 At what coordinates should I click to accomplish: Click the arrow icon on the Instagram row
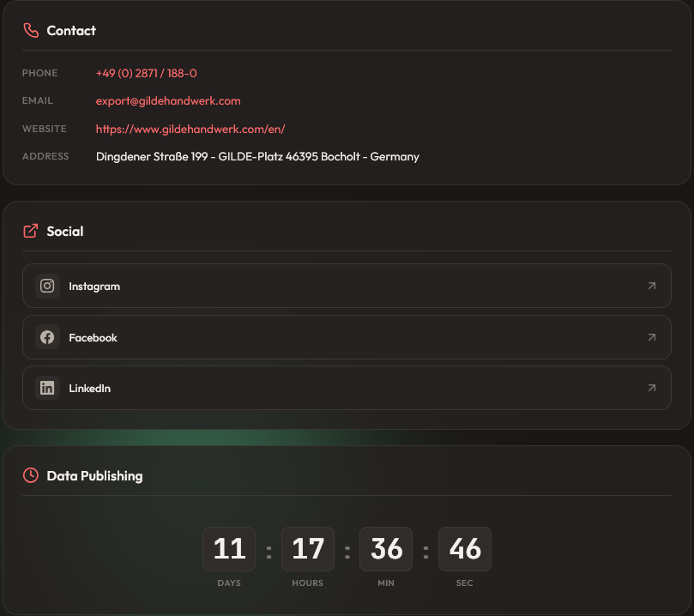click(652, 286)
